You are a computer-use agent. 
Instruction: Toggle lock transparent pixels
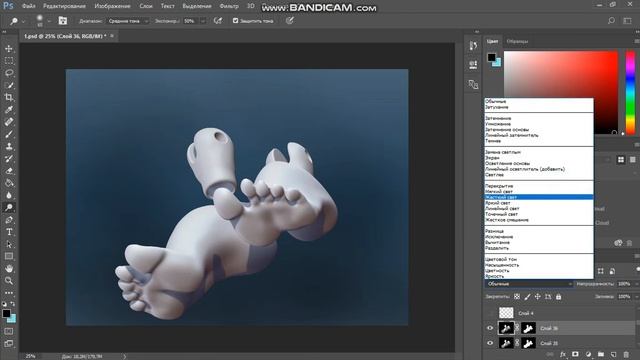click(x=517, y=297)
